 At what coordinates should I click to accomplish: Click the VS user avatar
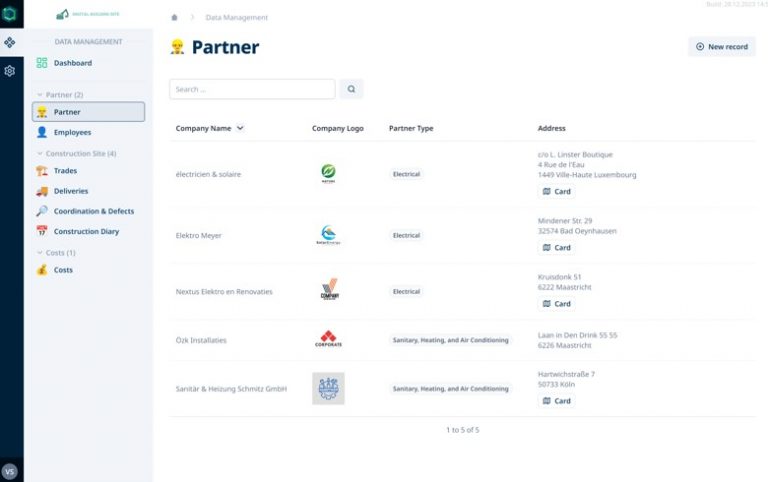tap(9, 472)
